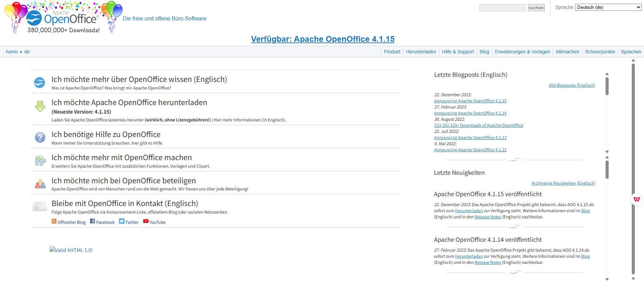The image size is (644, 287).
Task: Open the 333,333,333+ Downloads blog post
Action: click(x=479, y=125)
